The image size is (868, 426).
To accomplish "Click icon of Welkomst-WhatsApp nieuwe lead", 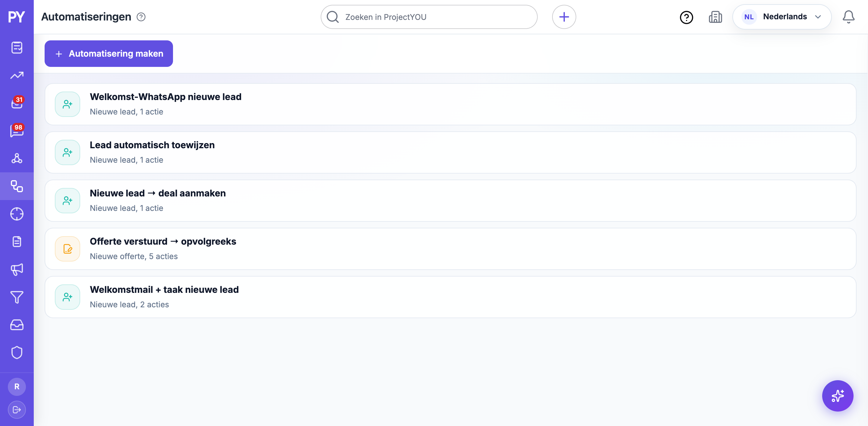I will coord(68,105).
